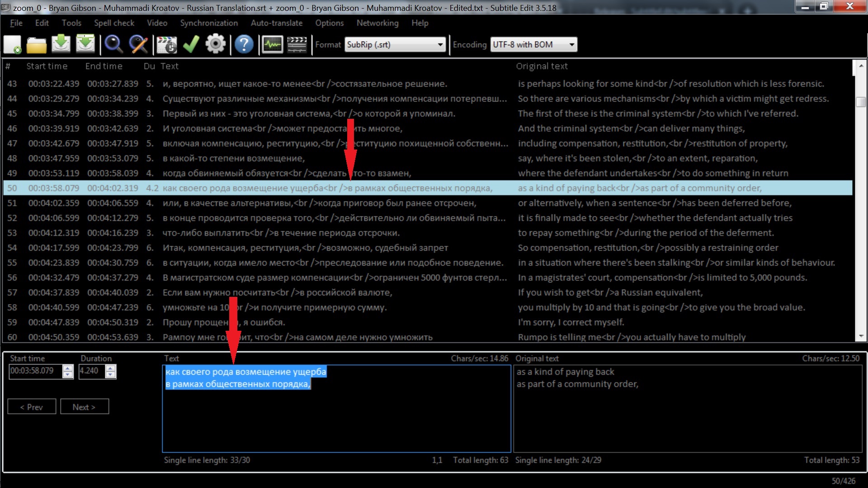Open Settings with the gear icon

click(215, 44)
